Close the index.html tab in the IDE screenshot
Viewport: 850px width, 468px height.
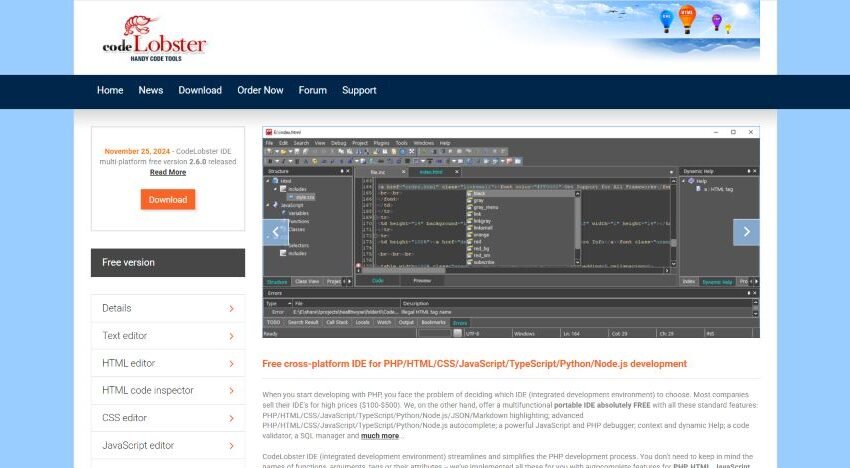click(456, 172)
